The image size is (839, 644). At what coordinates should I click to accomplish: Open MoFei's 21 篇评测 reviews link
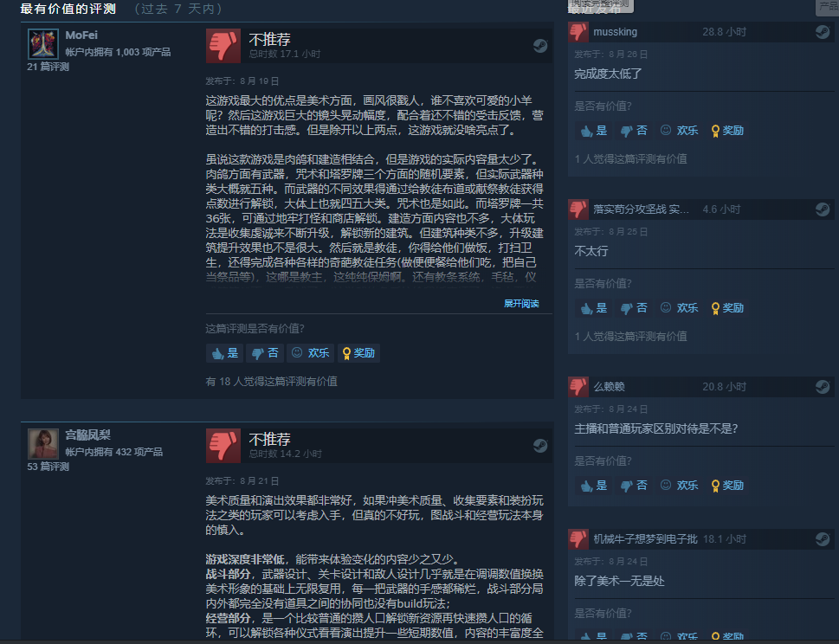pyautogui.click(x=48, y=67)
